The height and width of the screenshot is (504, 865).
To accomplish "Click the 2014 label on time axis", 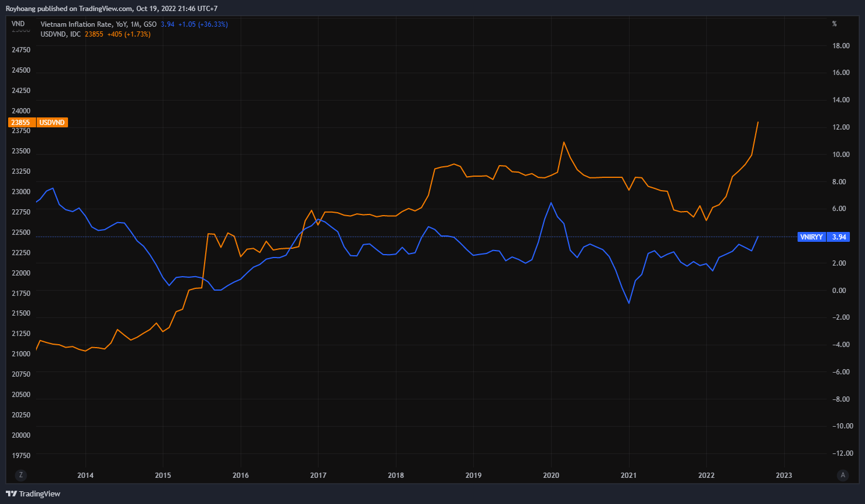I will pos(85,476).
